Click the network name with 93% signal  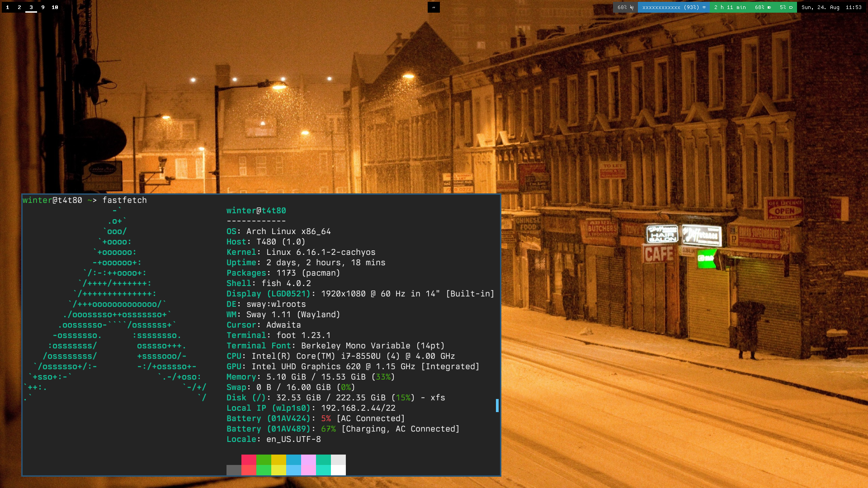click(x=670, y=7)
